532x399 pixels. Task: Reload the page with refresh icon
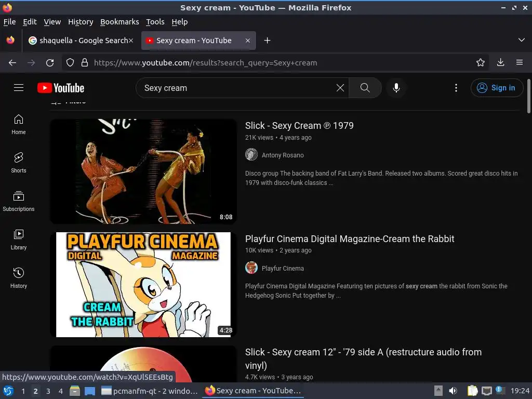50,63
